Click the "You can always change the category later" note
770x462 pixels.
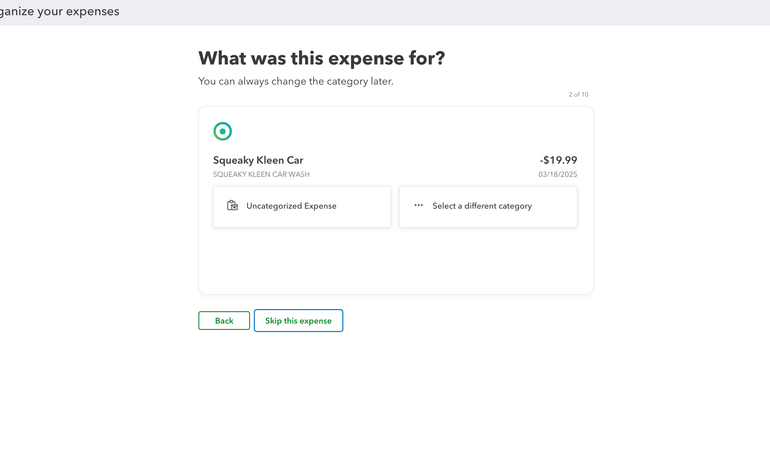[296, 81]
